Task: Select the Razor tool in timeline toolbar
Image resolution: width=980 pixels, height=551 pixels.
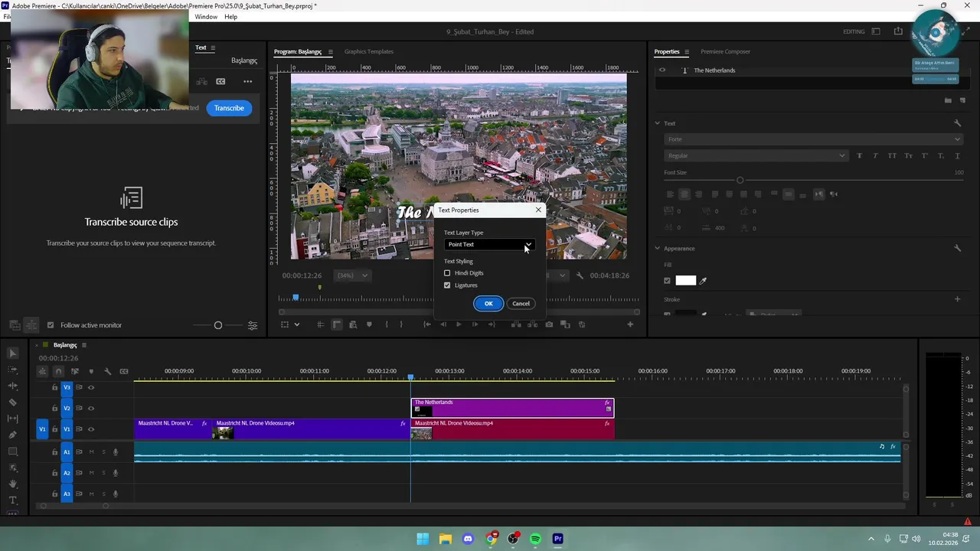Action: 12,403
